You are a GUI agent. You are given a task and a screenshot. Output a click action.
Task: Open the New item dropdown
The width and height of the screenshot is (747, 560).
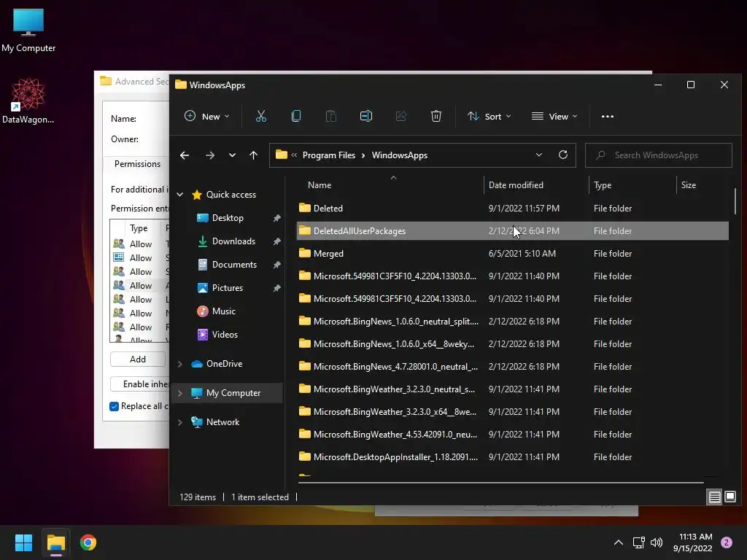(x=206, y=116)
